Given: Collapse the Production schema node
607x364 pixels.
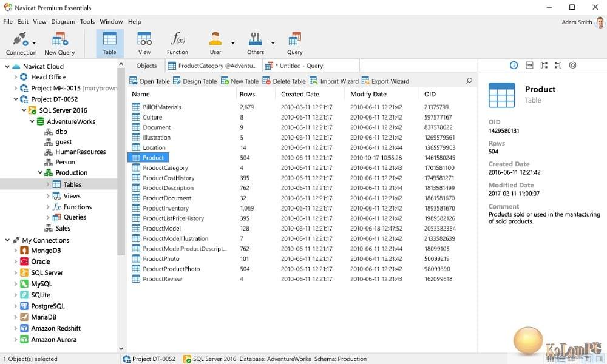Looking at the screenshot, I should click(x=40, y=172).
